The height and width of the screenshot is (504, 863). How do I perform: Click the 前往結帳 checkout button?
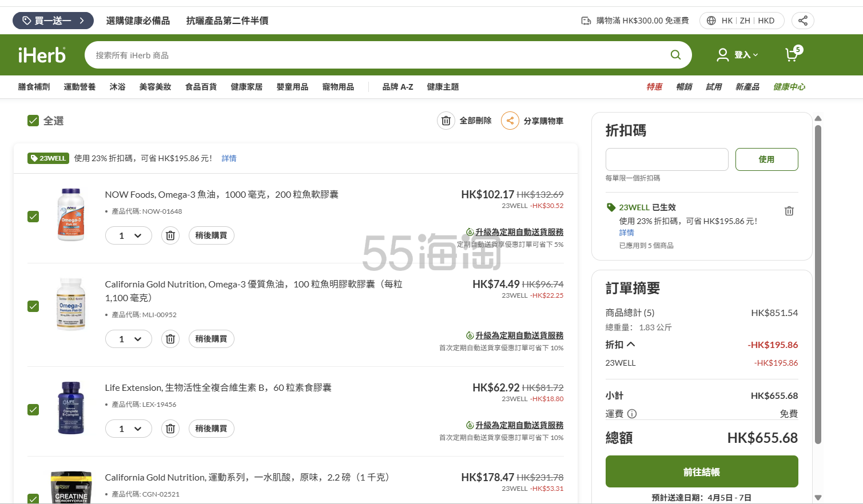pyautogui.click(x=701, y=471)
